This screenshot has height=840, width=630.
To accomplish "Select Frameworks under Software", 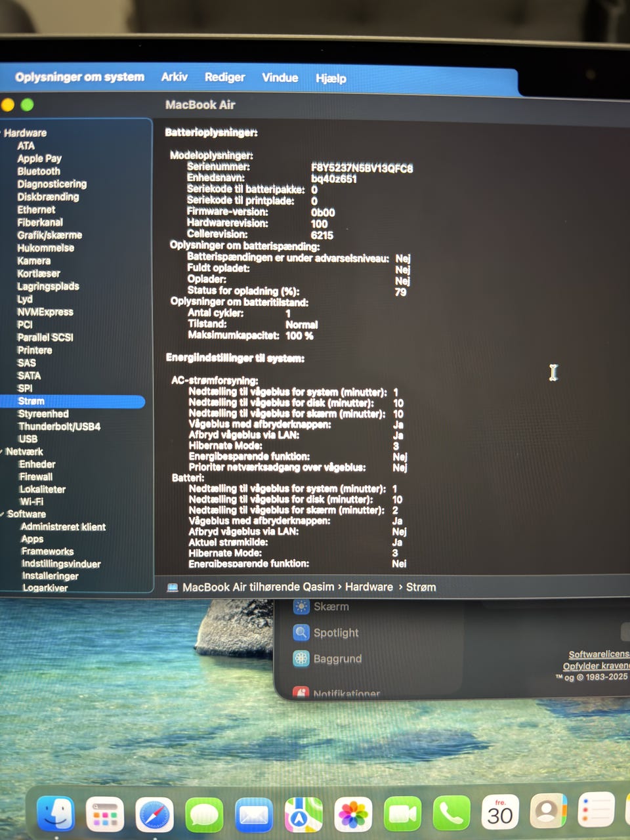I will (47, 551).
